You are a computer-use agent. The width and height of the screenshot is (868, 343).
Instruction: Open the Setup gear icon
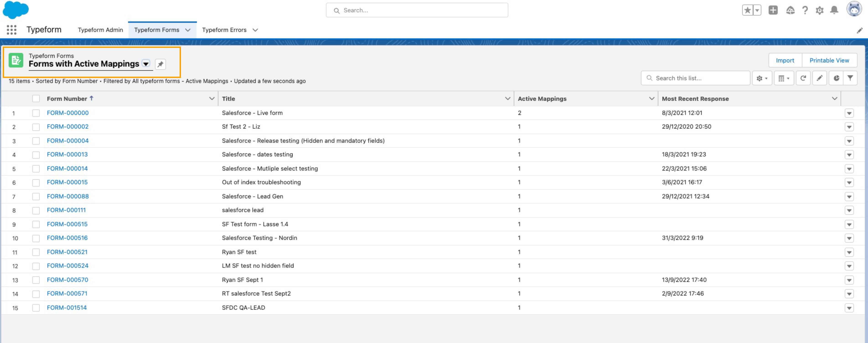click(x=819, y=10)
